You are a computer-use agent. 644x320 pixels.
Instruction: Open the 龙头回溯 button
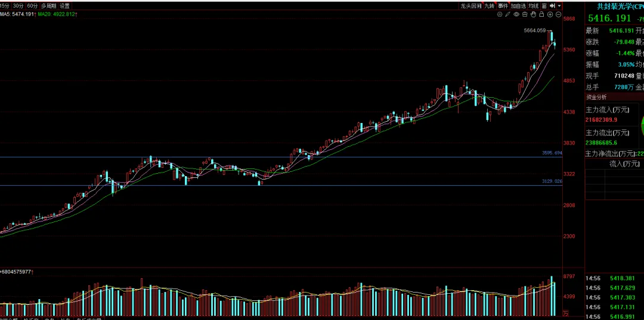[x=470, y=6]
